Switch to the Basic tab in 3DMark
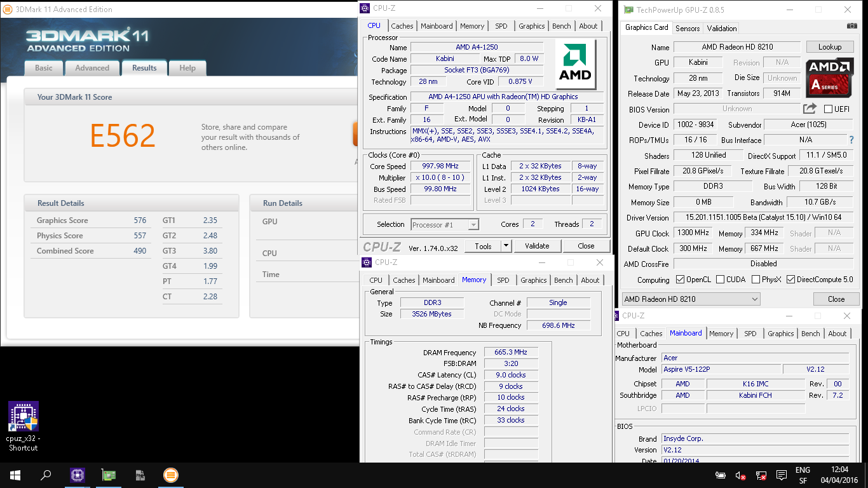 click(x=44, y=68)
